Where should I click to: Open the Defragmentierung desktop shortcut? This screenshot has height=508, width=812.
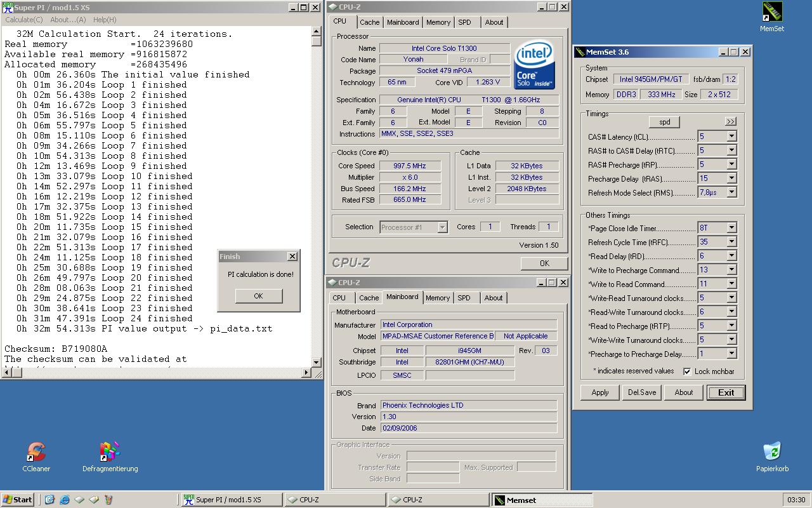pos(110,457)
